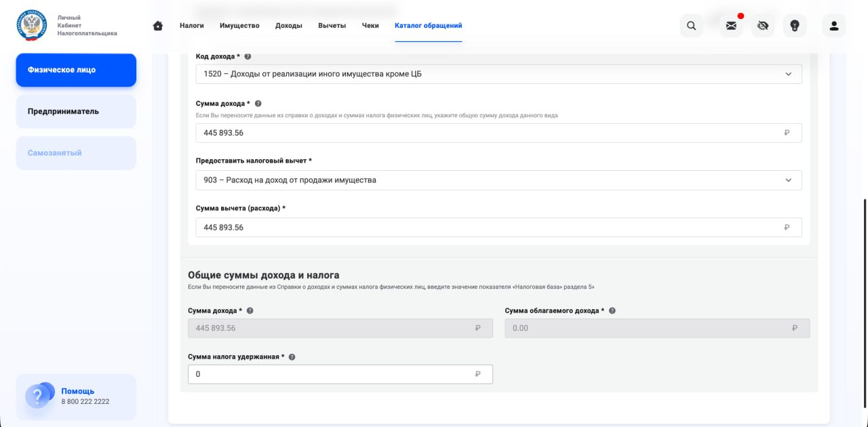Click help icon beside Сумма налога удержанная
The image size is (868, 427).
[292, 357]
